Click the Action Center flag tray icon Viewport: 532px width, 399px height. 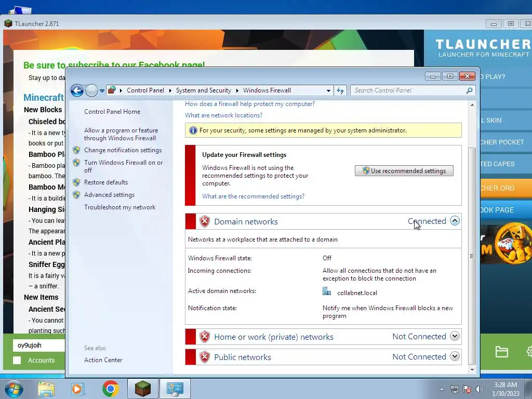click(467, 389)
